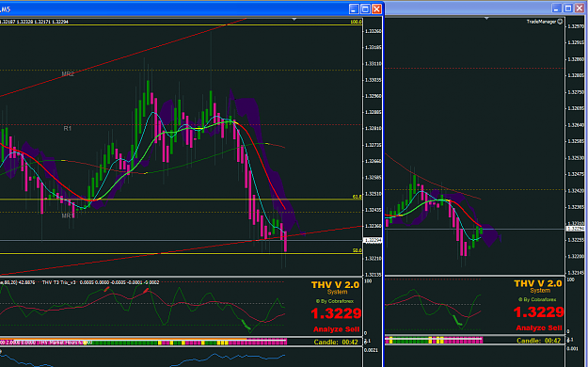This screenshot has height=367, width=588.
Task: Click 'Analyze Sell' signal in M5 chart
Action: [337, 329]
